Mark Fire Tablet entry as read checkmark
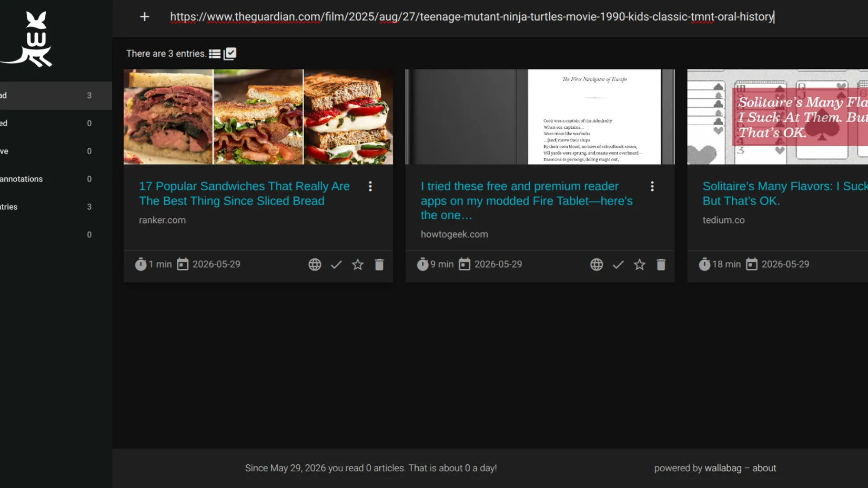868x488 pixels. point(618,265)
